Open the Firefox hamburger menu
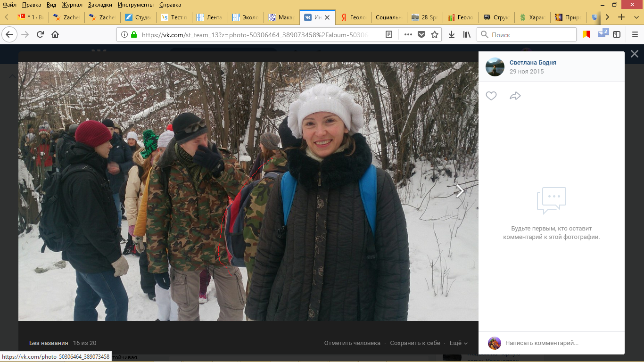Screen dimensions: 644x362 pyautogui.click(x=635, y=34)
